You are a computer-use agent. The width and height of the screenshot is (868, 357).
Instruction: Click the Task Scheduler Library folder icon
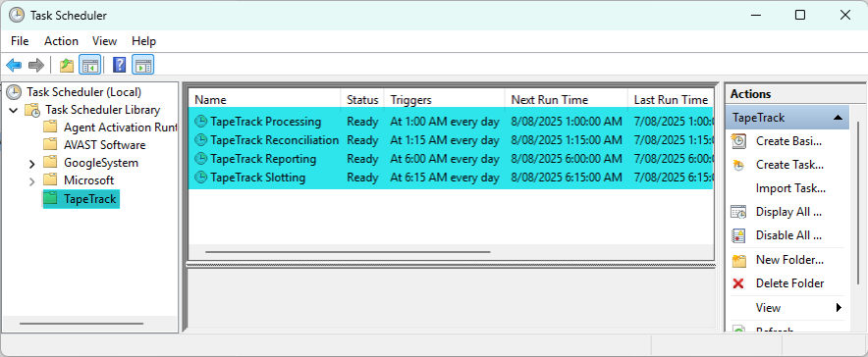[x=32, y=110]
